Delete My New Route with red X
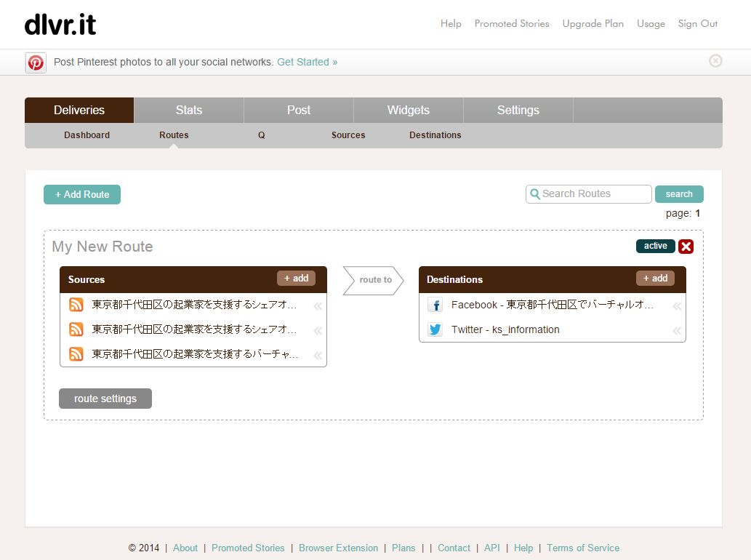Screen dimensions: 751x560 pyautogui.click(x=686, y=247)
